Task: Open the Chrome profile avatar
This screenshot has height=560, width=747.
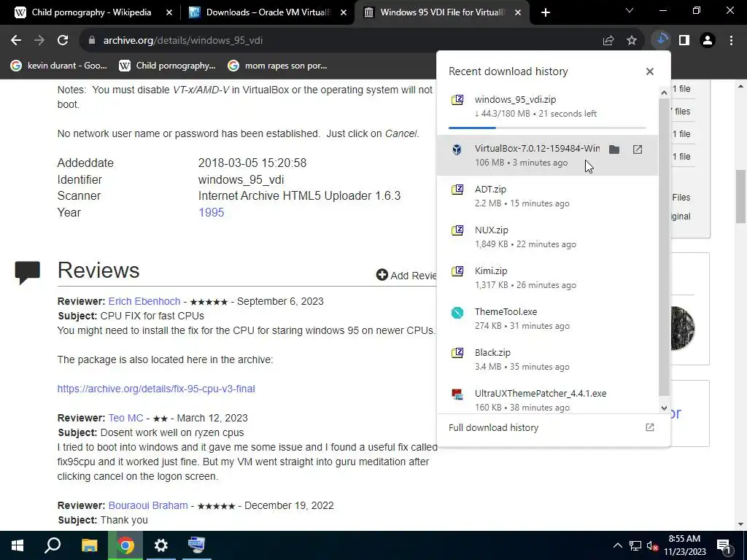Action: pyautogui.click(x=708, y=41)
